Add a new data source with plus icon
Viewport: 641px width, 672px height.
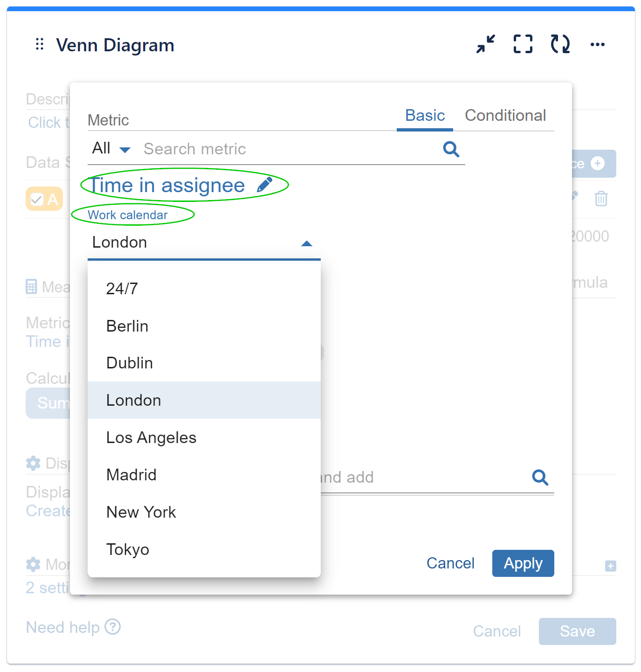(x=598, y=164)
